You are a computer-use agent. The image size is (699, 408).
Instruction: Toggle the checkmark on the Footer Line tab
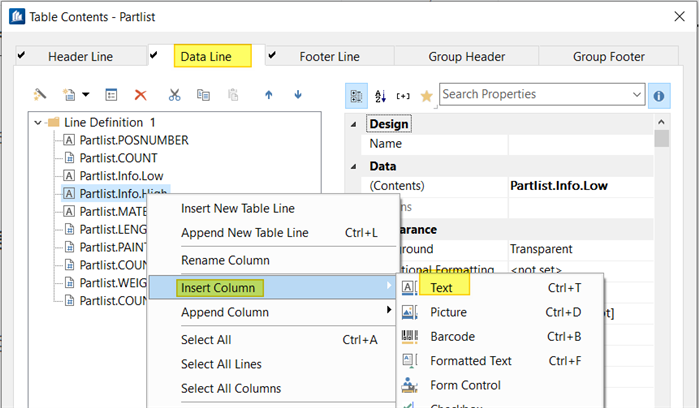point(273,56)
